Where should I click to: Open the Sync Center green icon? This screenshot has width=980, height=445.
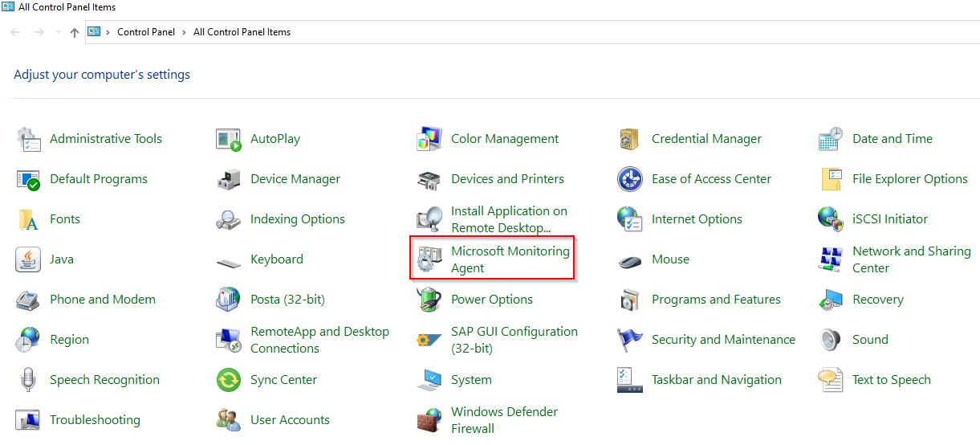point(229,380)
